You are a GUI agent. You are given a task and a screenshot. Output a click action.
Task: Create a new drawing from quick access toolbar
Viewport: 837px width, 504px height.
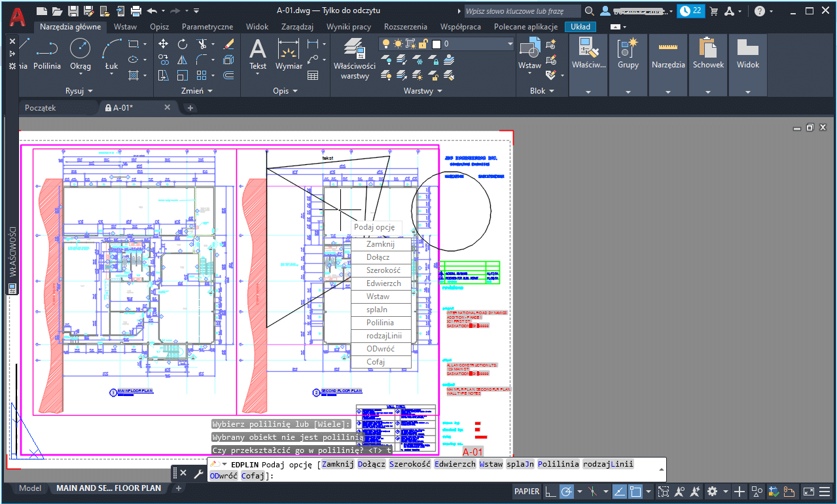42,10
